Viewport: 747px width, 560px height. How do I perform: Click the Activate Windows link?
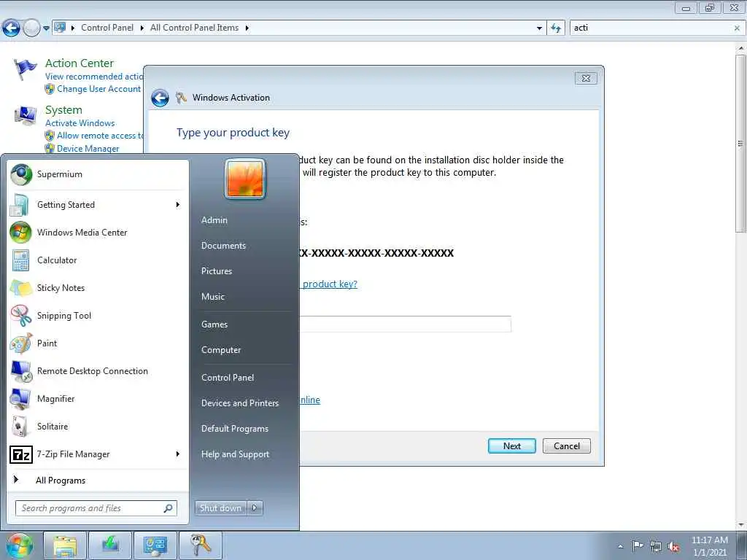(x=80, y=122)
